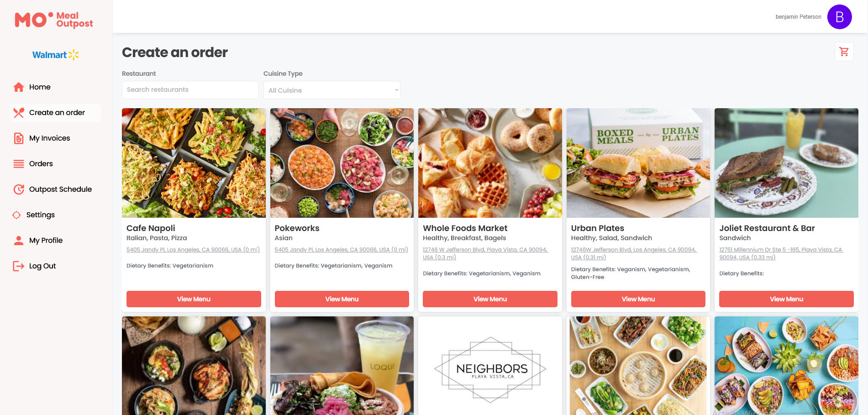The image size is (868, 415).
Task: View Menu for Joliet Restaurant & Bar
Action: (x=786, y=299)
